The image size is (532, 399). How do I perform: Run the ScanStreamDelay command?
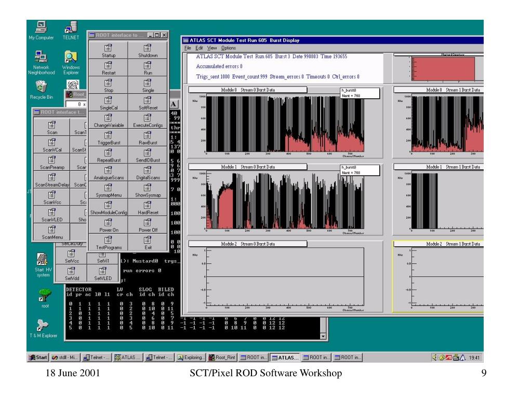coord(51,180)
